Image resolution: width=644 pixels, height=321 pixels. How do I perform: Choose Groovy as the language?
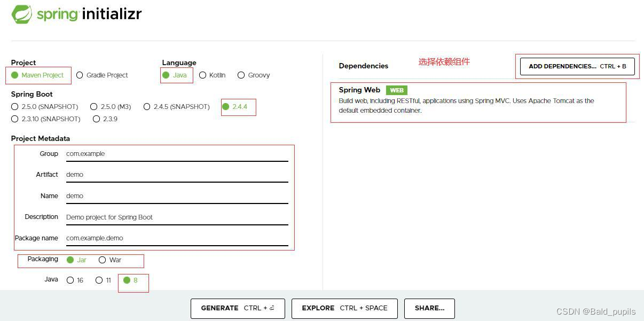tap(254, 75)
